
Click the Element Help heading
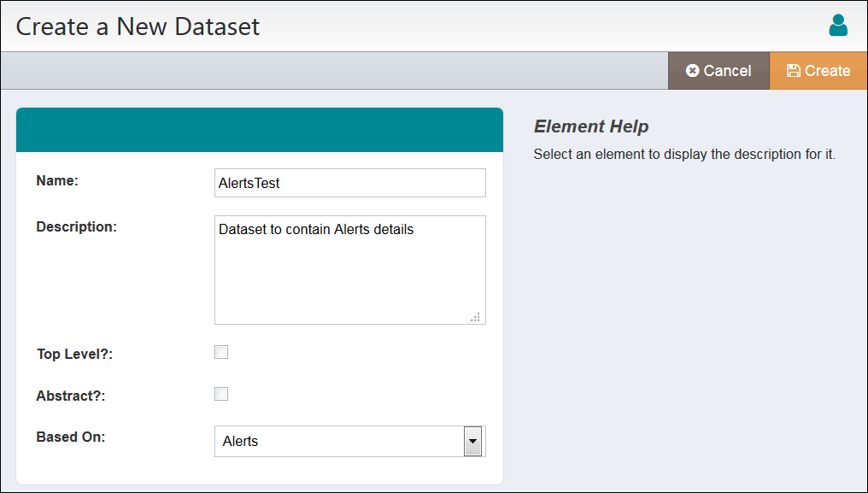[x=591, y=126]
